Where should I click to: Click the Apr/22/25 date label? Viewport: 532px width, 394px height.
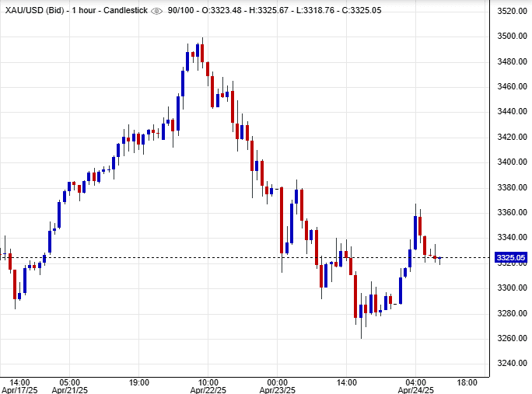tap(207, 390)
